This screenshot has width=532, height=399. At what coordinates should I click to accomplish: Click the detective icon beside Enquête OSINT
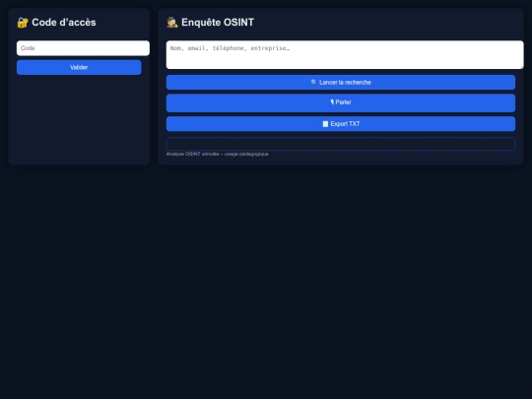(x=172, y=23)
